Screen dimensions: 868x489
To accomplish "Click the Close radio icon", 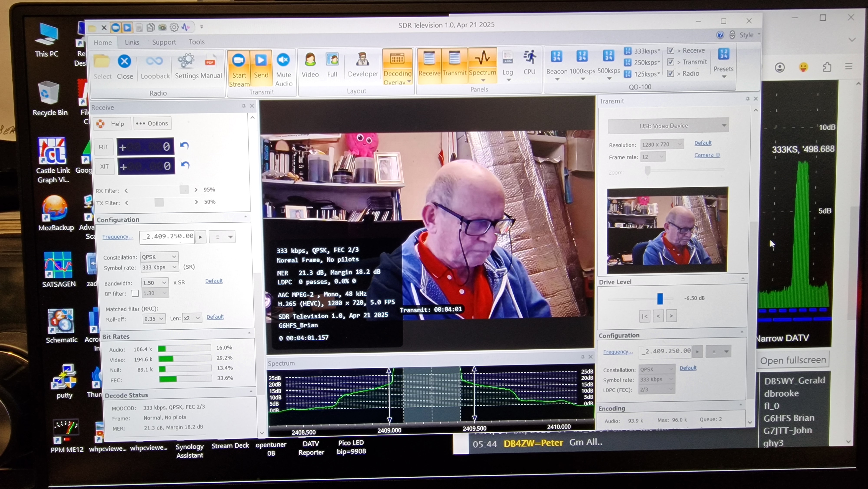I will (x=124, y=67).
